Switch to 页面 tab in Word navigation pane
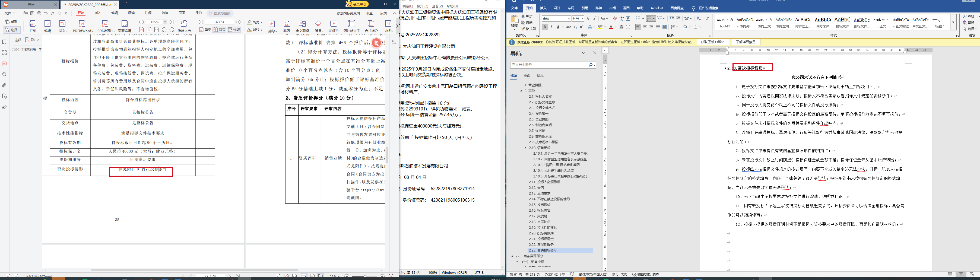This screenshot has width=980, height=280. (527, 76)
